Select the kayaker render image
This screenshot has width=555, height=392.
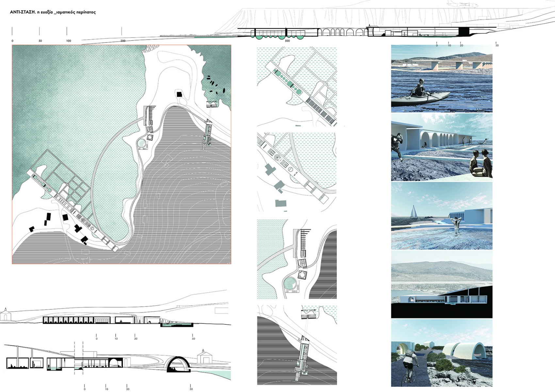(442, 78)
